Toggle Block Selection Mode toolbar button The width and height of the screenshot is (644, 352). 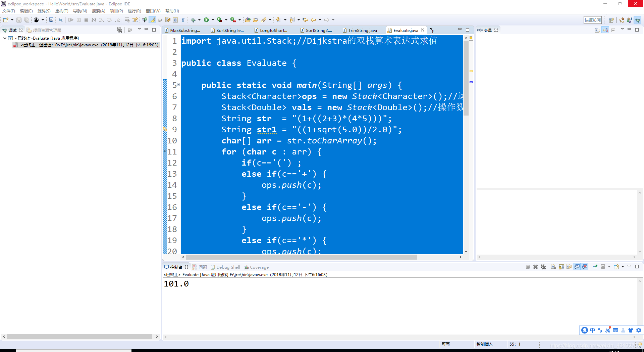[x=175, y=20]
